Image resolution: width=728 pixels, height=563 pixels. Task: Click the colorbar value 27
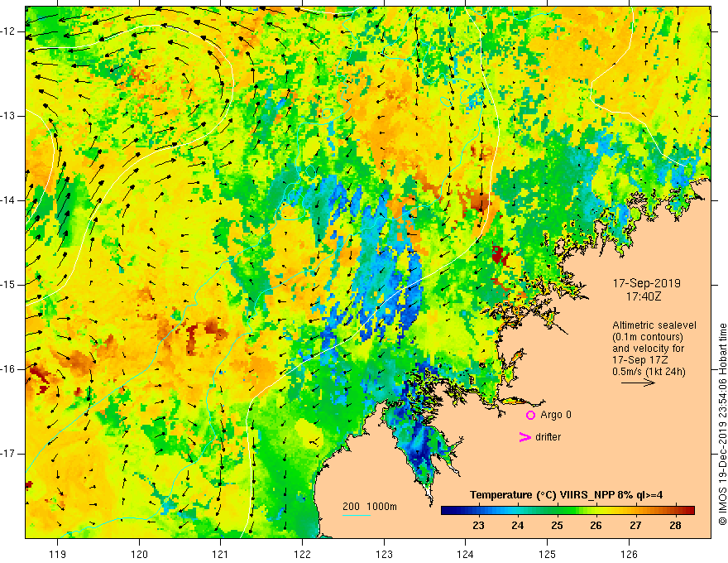(635, 526)
